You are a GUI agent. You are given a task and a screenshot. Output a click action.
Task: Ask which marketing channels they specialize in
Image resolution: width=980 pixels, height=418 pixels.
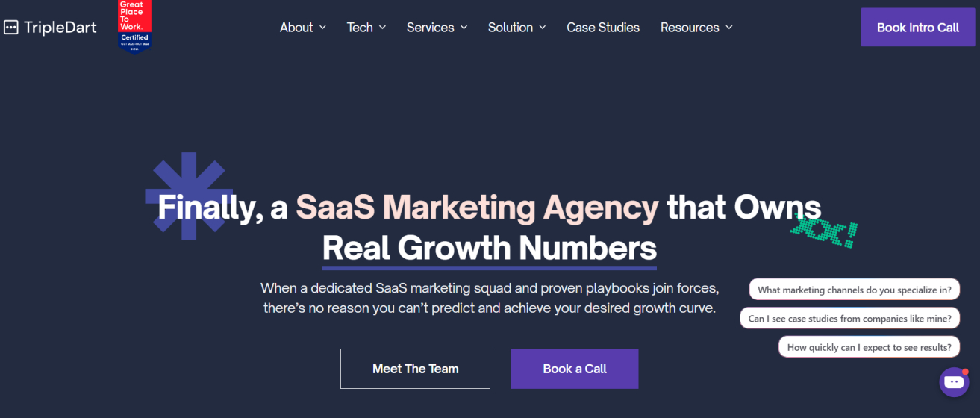[x=855, y=290]
